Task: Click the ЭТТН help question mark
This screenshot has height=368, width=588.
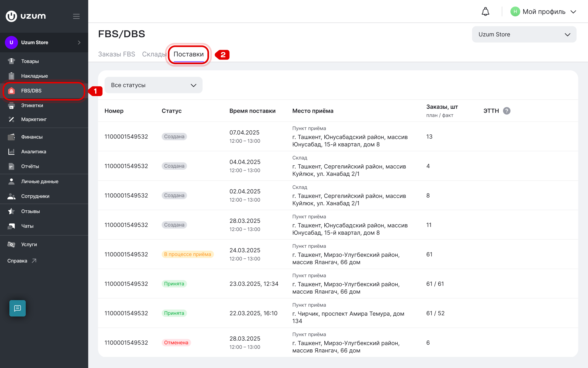Action: pyautogui.click(x=507, y=111)
